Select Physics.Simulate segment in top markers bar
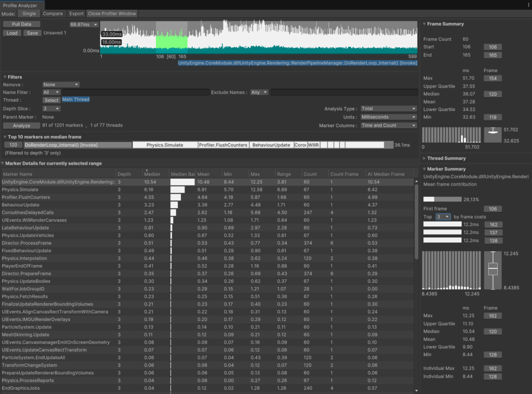Image resolution: width=532 pixels, height=394 pixels. click(165, 145)
